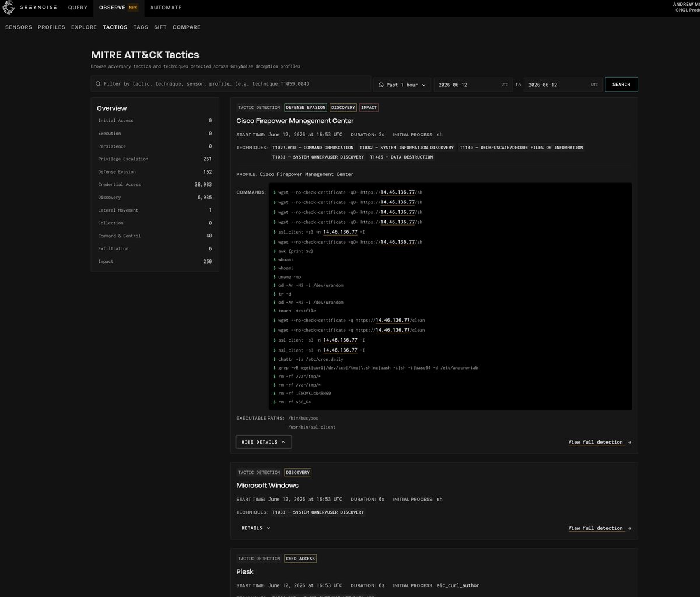The image size is (700, 597).
Task: Select Lateral Movement row in Overview
Action: tap(155, 210)
